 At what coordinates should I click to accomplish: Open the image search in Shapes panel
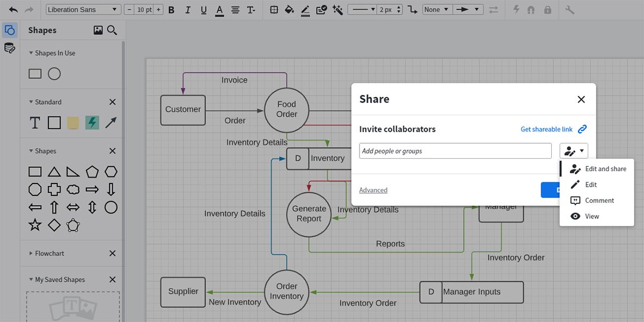click(x=98, y=31)
